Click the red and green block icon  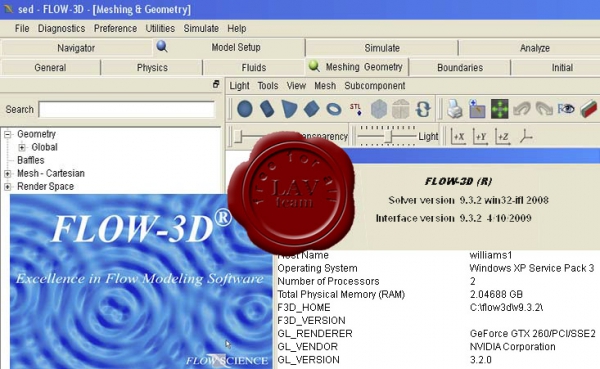point(589,109)
